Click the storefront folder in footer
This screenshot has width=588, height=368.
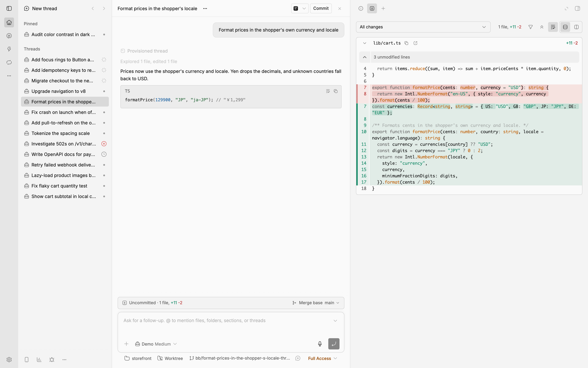point(138,358)
